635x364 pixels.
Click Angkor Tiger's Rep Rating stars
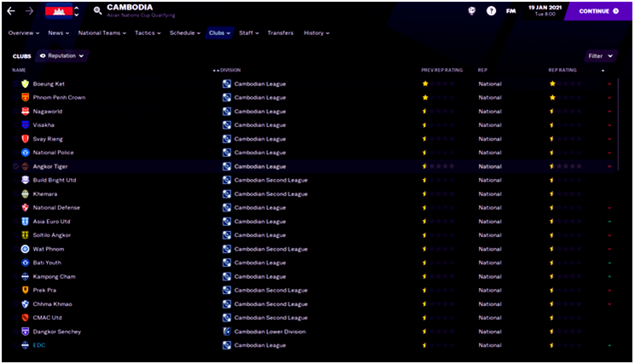(x=565, y=166)
